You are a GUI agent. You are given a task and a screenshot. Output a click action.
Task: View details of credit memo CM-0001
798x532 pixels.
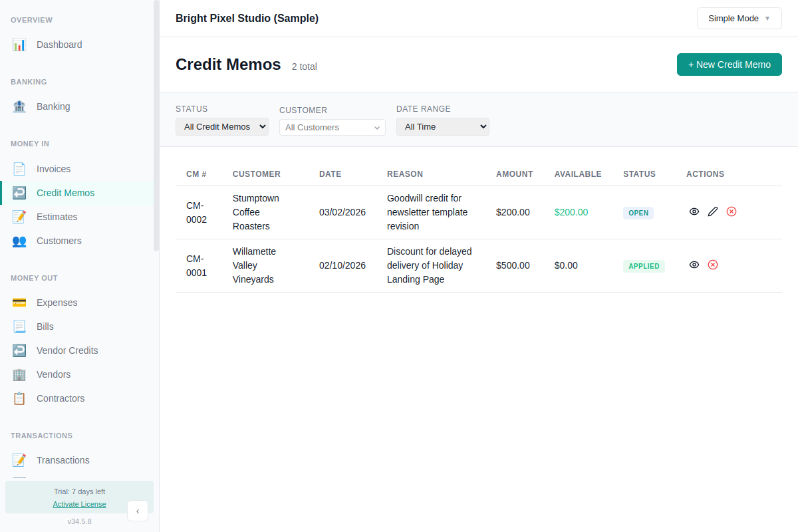[694, 265]
